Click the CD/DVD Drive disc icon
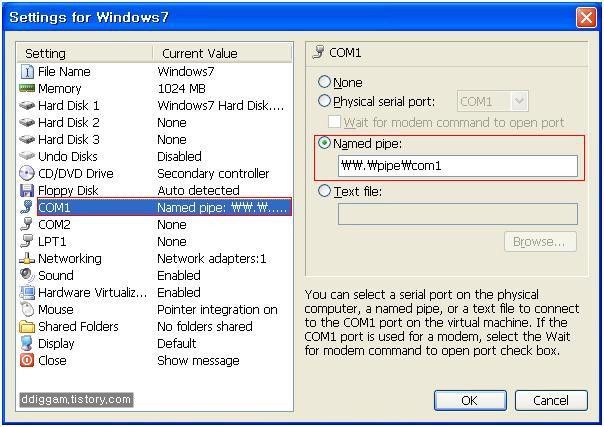Viewport: 604px width, 427px height. (27, 173)
